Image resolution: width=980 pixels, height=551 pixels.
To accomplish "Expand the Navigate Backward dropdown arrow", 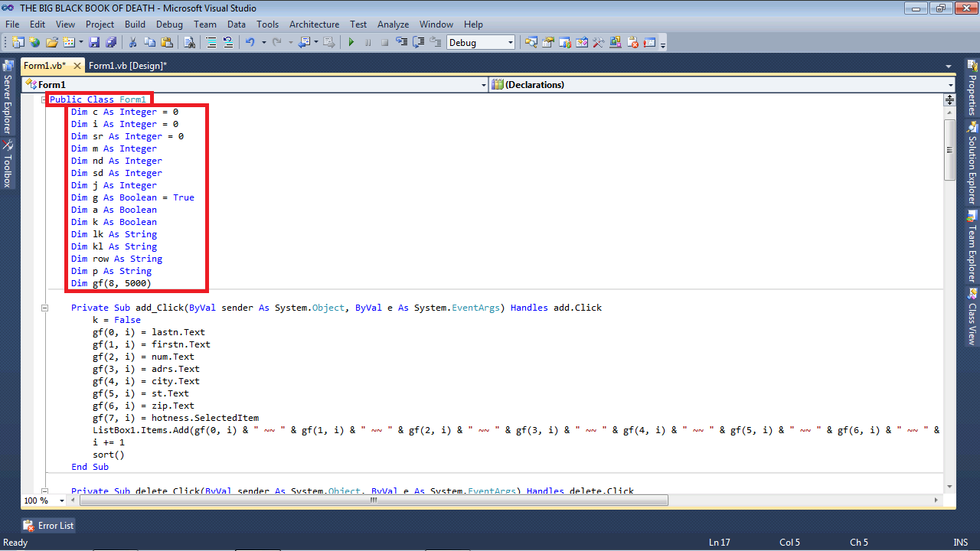I will click(316, 43).
